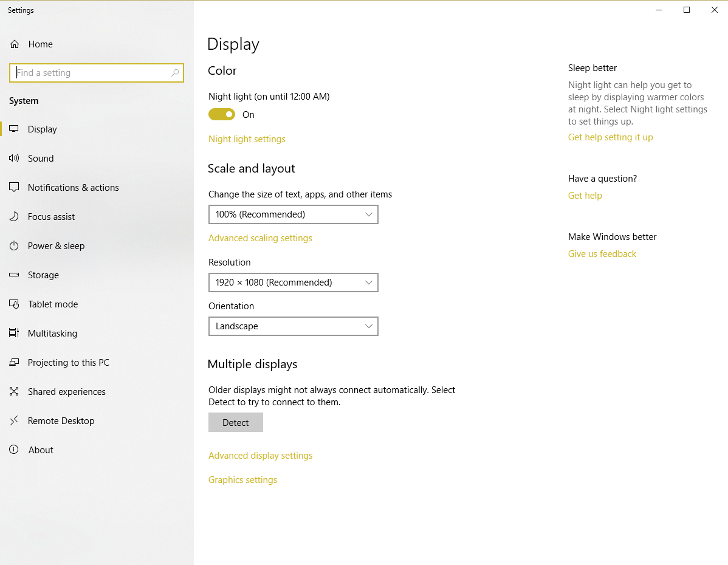
Task: Click the Focus assist moon icon
Action: point(14,217)
